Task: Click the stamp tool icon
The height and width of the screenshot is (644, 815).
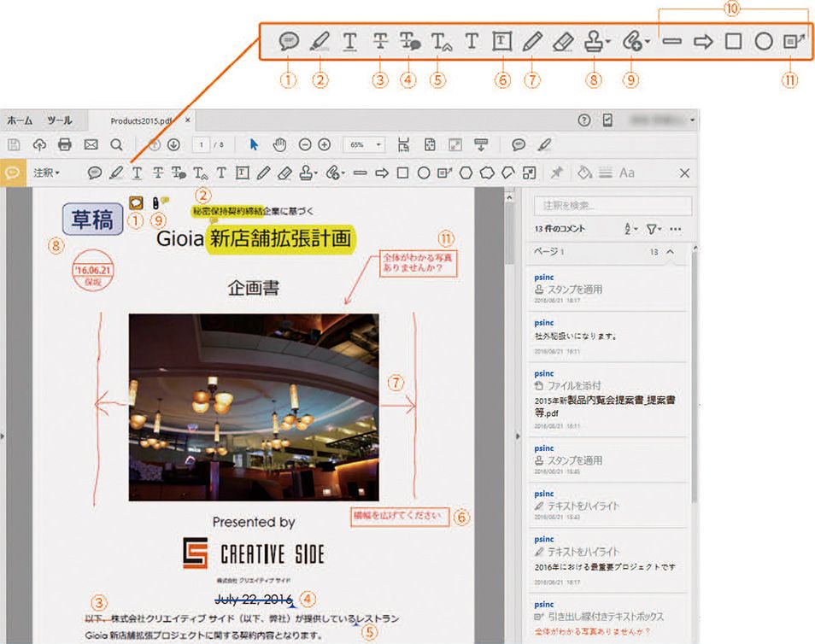Action: click(x=308, y=173)
